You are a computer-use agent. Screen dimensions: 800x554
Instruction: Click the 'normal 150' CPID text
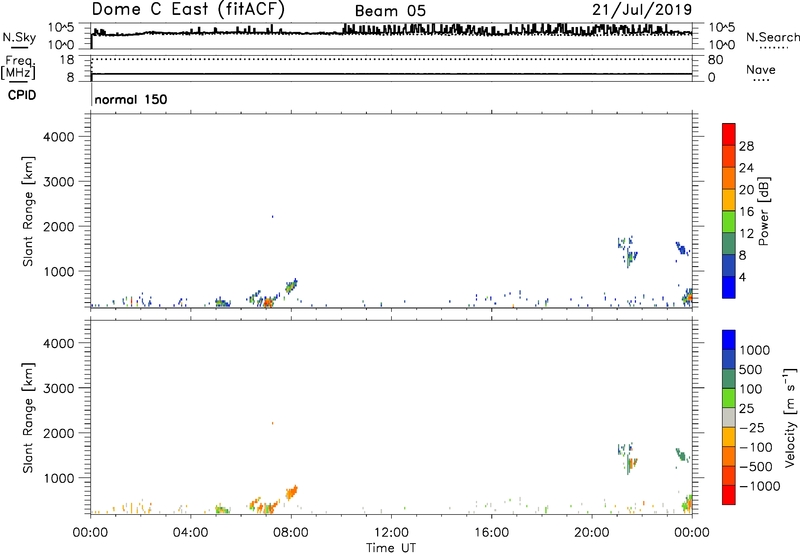(x=131, y=99)
